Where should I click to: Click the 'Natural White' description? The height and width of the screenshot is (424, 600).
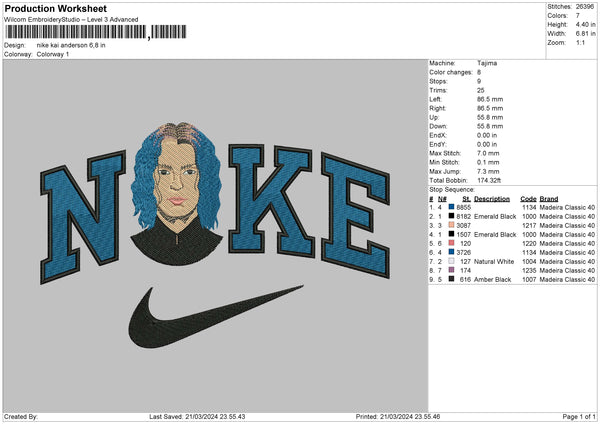click(x=494, y=262)
